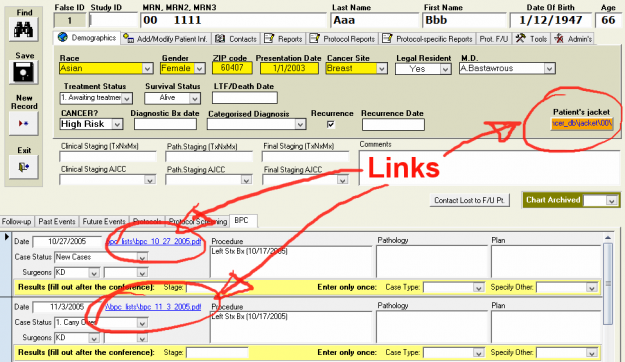This screenshot has height=362, width=625.
Task: Expand the Gender dropdown showing Female
Action: pos(199,69)
